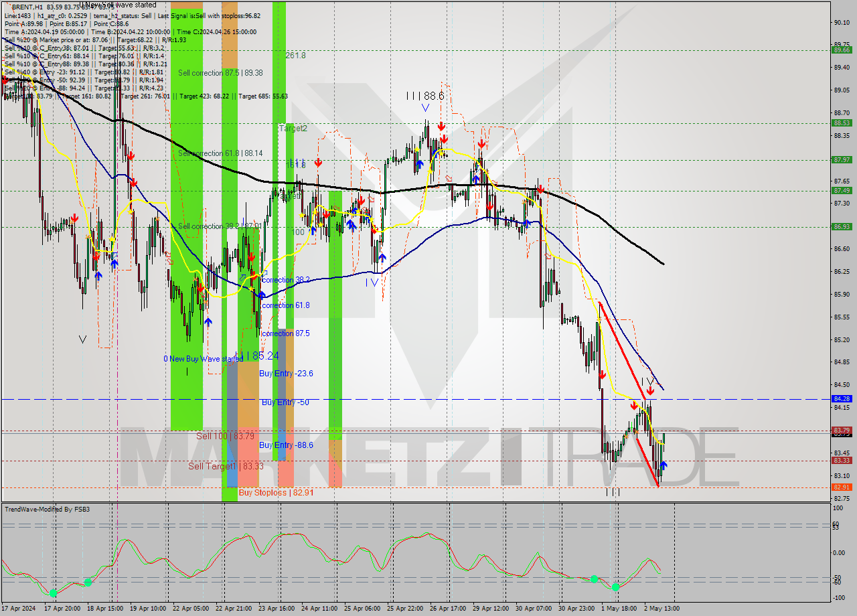Image resolution: width=857 pixels, height=616 pixels.
Task: Click the 'Point A:89.98' info line
Action: tap(24, 24)
